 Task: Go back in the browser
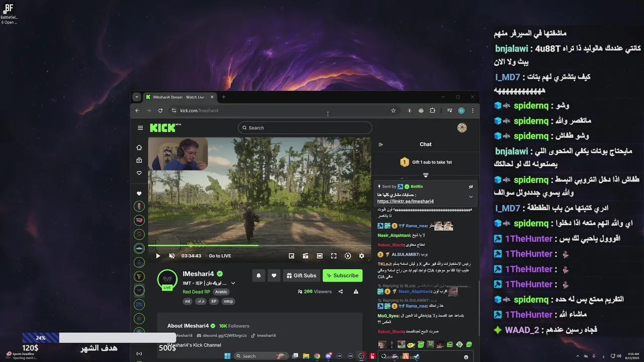[x=137, y=111]
